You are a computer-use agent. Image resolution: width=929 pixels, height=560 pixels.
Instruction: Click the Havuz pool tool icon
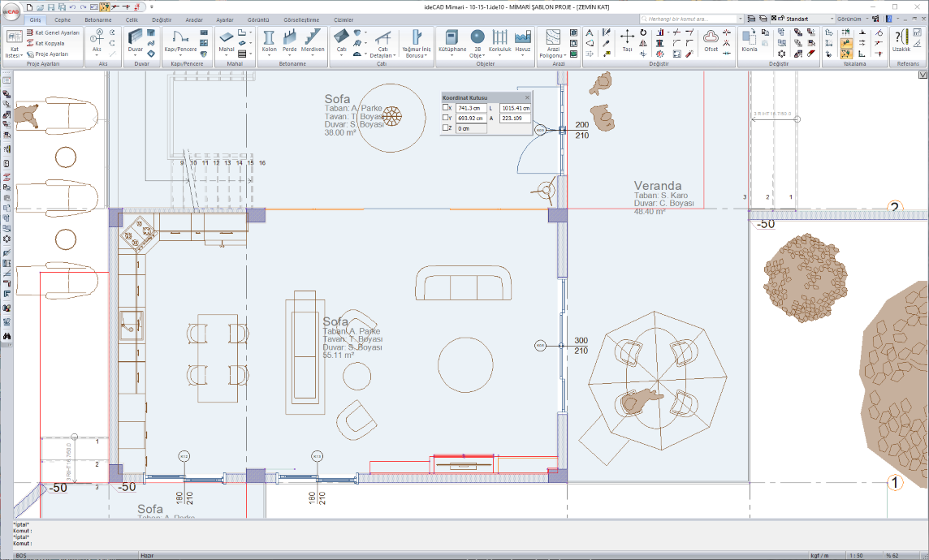[522, 38]
